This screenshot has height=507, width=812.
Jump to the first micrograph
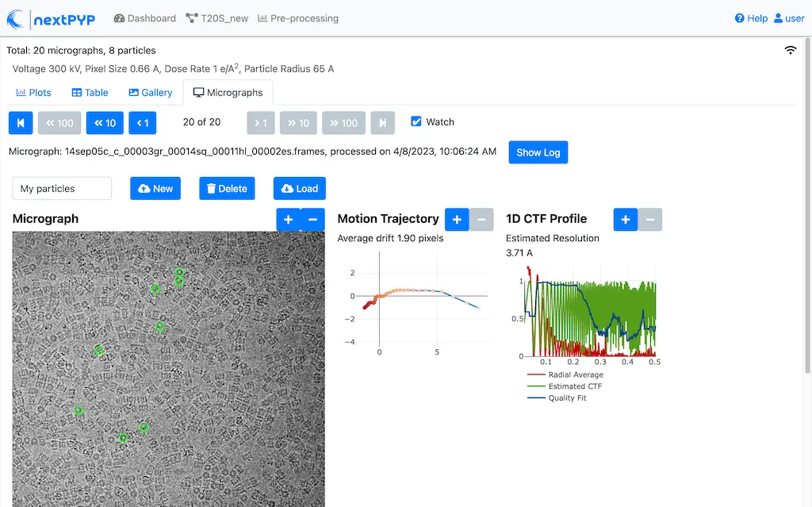[20, 122]
